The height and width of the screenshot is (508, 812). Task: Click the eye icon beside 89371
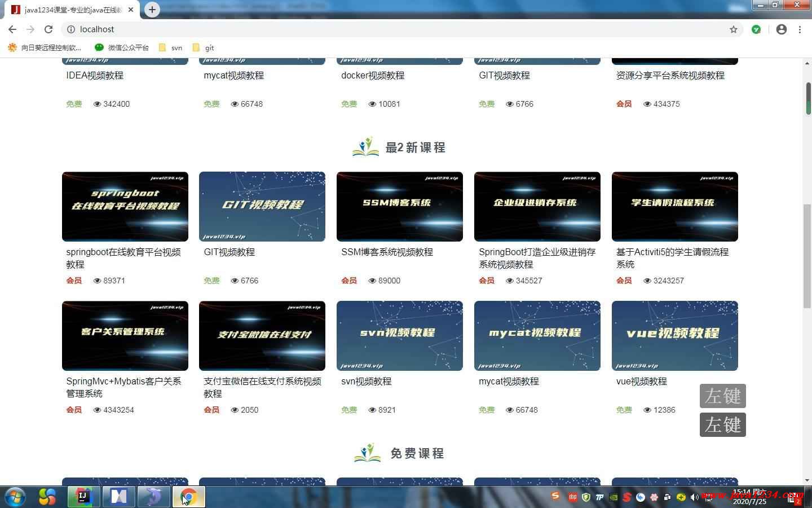click(x=97, y=281)
